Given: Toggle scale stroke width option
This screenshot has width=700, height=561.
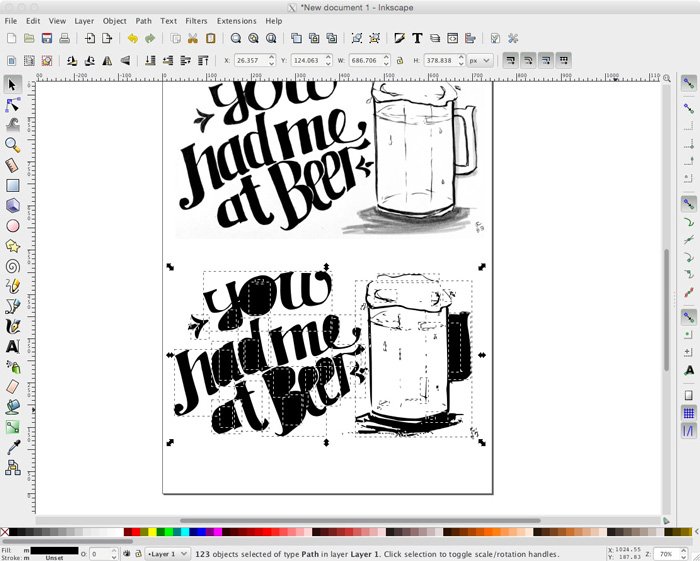Looking at the screenshot, I should [x=511, y=60].
